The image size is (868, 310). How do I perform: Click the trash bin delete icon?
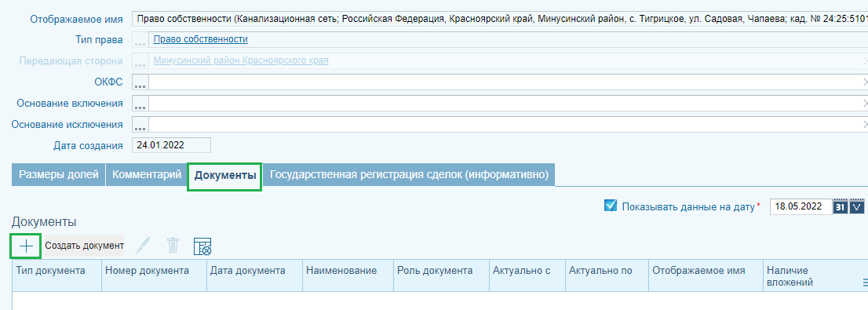[173, 245]
